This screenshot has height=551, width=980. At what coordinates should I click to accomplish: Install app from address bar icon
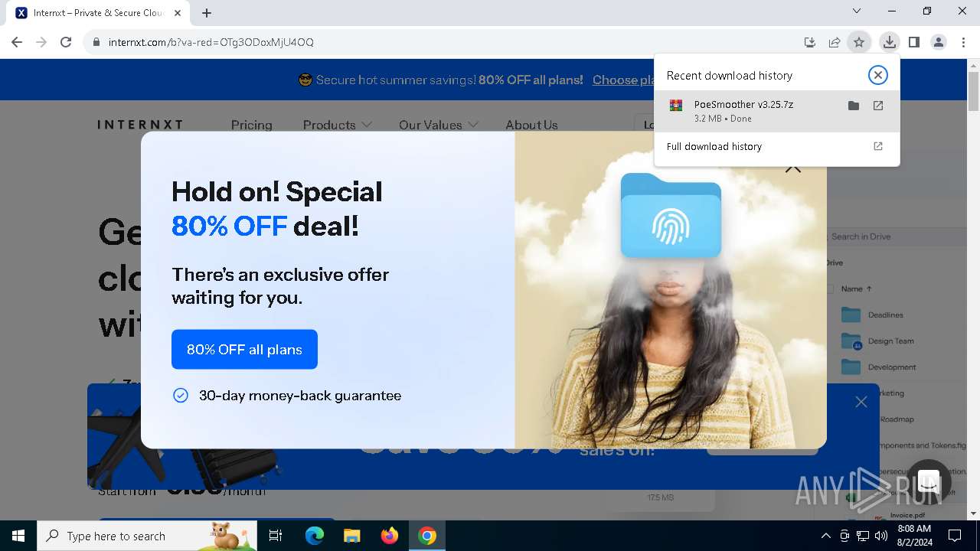(x=810, y=42)
